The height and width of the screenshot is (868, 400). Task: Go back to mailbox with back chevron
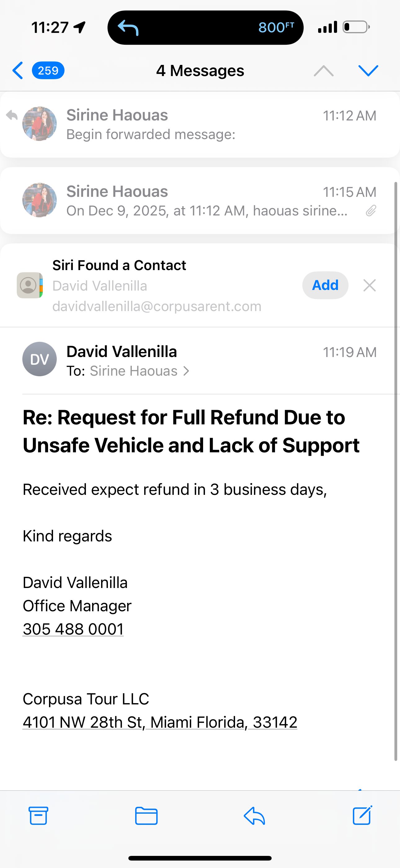[18, 70]
